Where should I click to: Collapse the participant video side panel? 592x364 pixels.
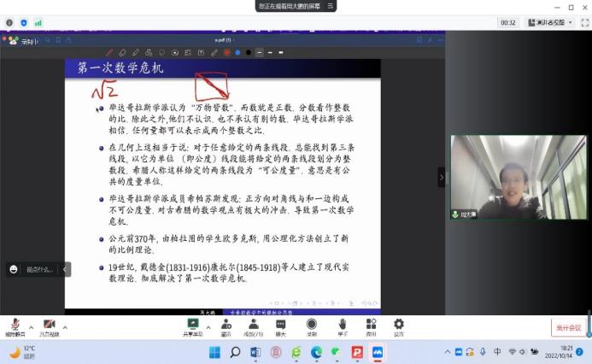tap(442, 177)
